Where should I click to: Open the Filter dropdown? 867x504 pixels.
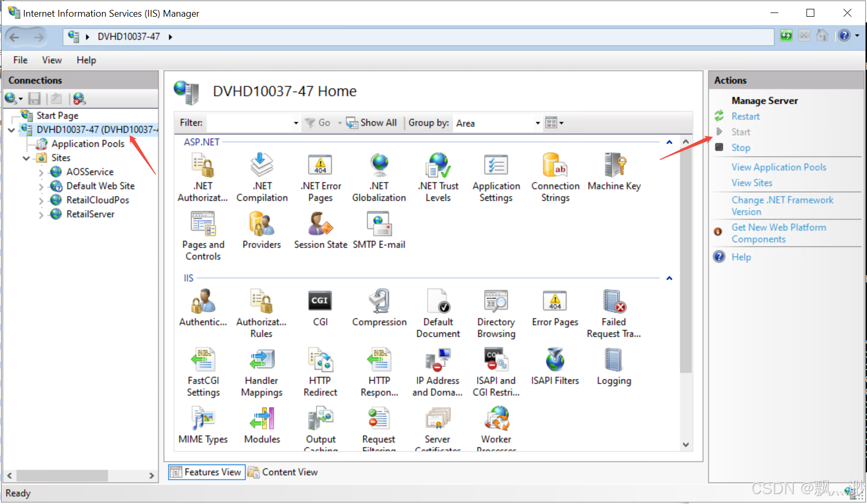tap(296, 123)
